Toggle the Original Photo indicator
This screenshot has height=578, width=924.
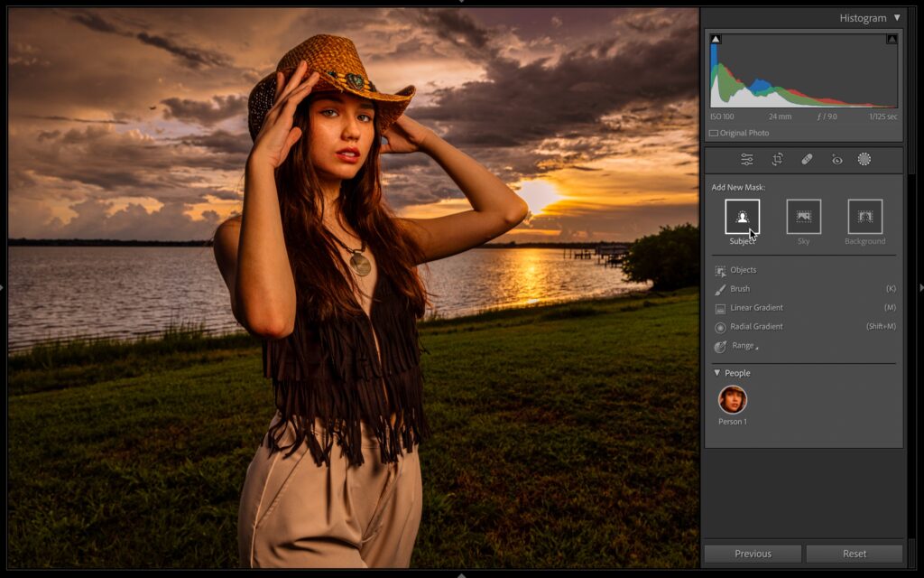tap(714, 133)
